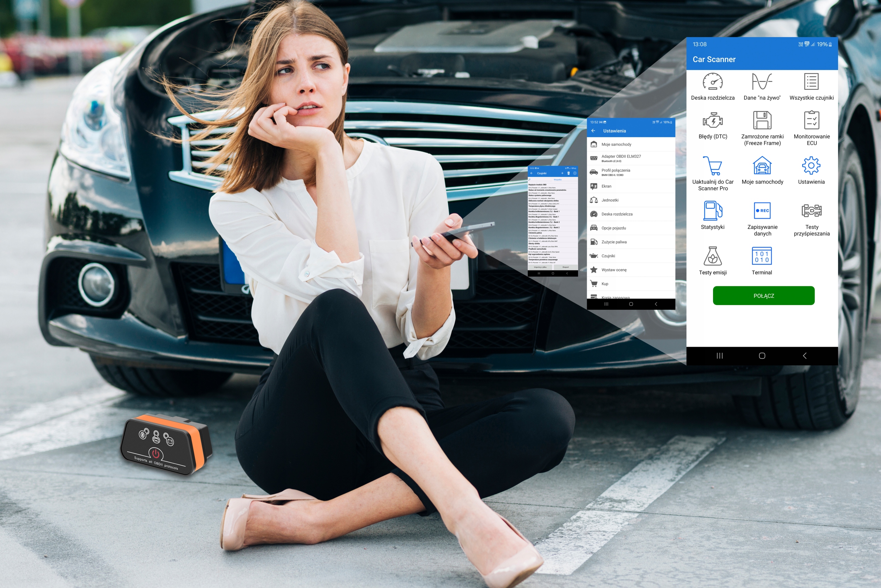Open the Dane "na żywo" live data graph

(762, 82)
